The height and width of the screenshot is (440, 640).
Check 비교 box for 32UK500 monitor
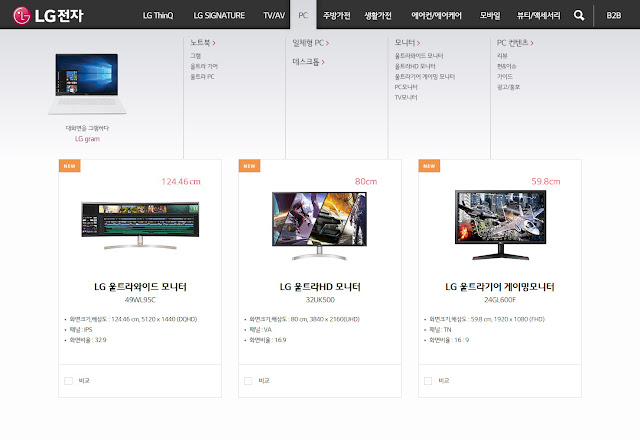(x=248, y=381)
